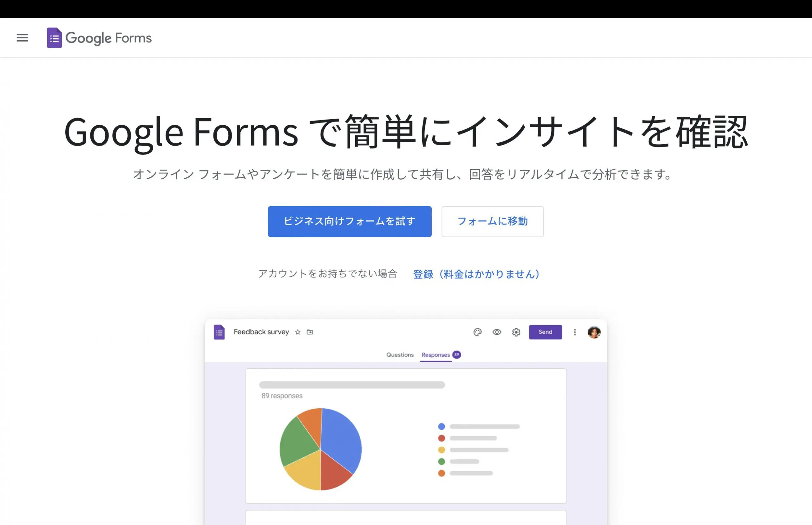The height and width of the screenshot is (525, 812).
Task: Click the "89 responses" text
Action: click(282, 396)
